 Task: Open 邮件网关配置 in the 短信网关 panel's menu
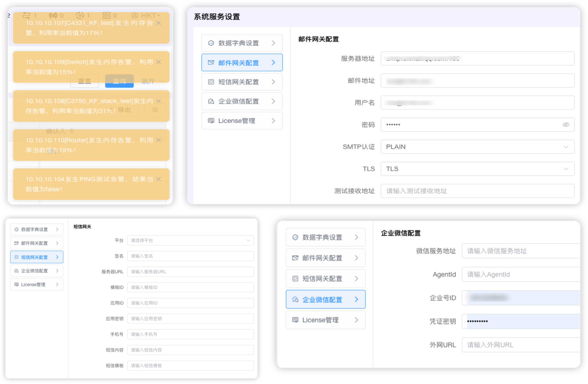pos(37,243)
